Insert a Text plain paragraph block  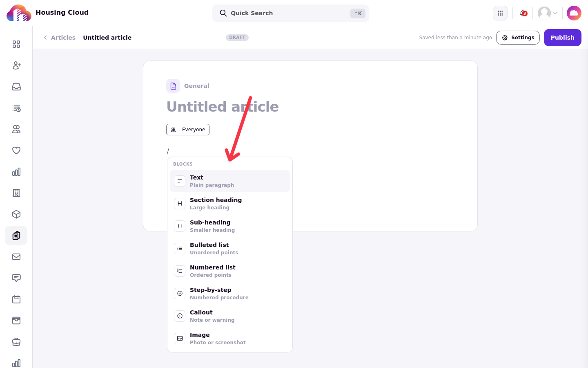pyautogui.click(x=230, y=181)
